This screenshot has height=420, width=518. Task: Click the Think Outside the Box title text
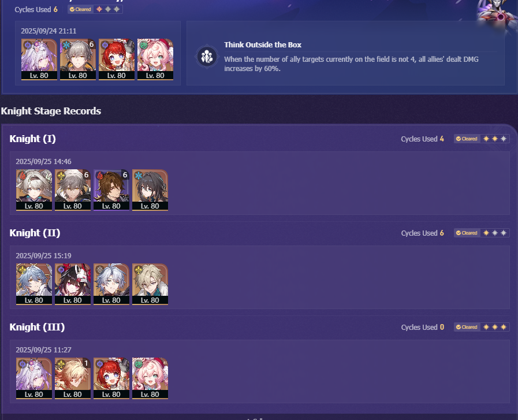click(263, 45)
